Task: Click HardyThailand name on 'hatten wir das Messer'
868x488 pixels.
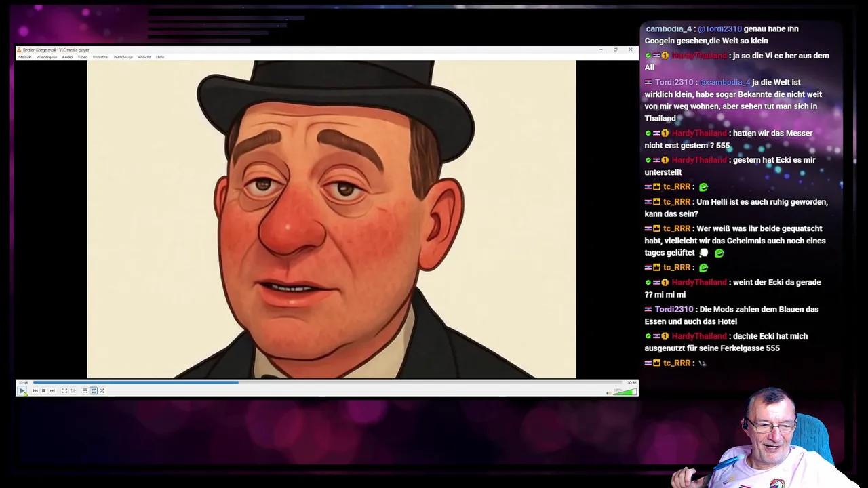Action: click(698, 134)
